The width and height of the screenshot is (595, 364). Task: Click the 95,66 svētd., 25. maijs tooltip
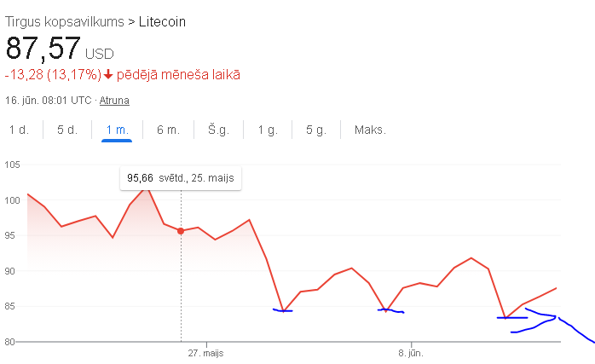click(181, 178)
